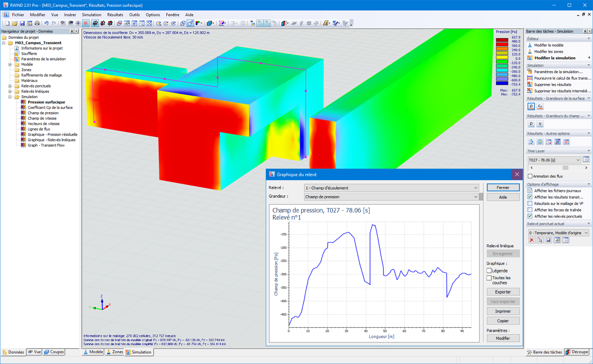The image size is (593, 364).
Task: Check the Légende checkbox in graph dialog
Action: click(489, 271)
